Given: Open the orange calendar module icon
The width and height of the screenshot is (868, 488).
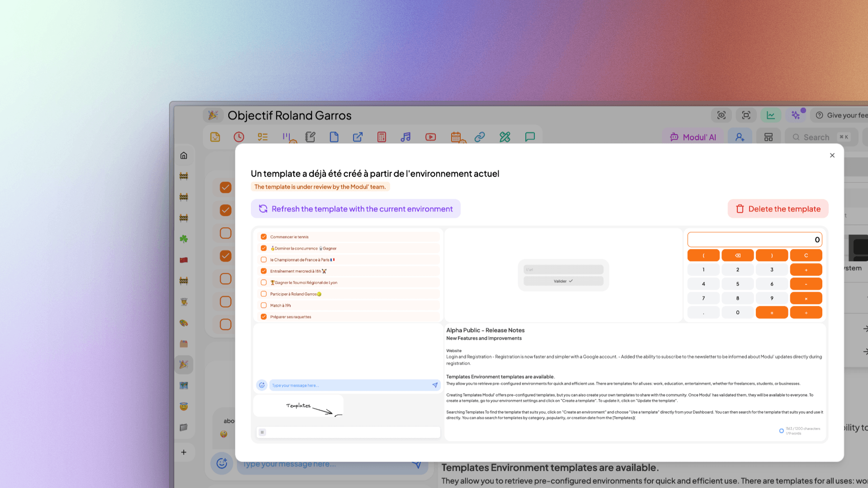Looking at the screenshot, I should [x=456, y=137].
